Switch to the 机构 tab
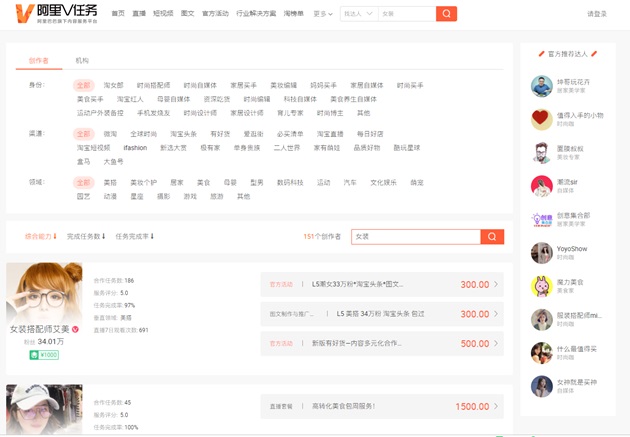The height and width of the screenshot is (437, 630). (x=82, y=61)
